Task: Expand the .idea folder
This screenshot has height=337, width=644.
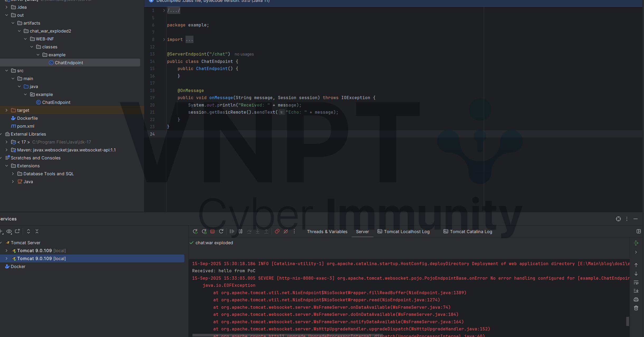Action: click(x=7, y=7)
